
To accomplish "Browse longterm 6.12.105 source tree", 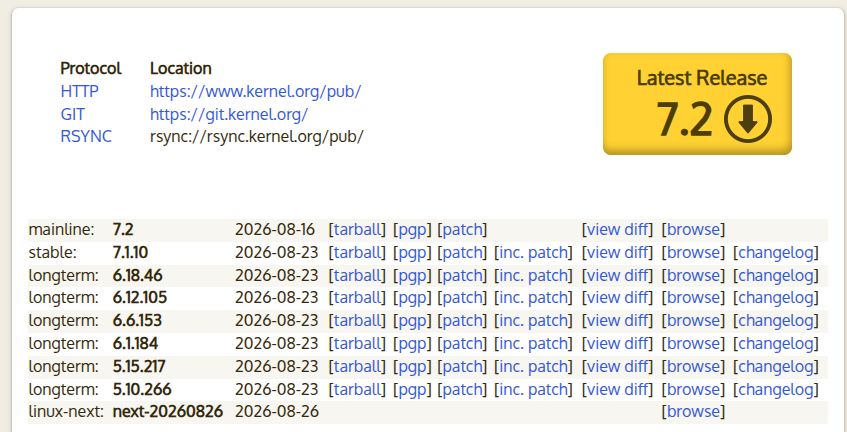I will click(x=693, y=298).
